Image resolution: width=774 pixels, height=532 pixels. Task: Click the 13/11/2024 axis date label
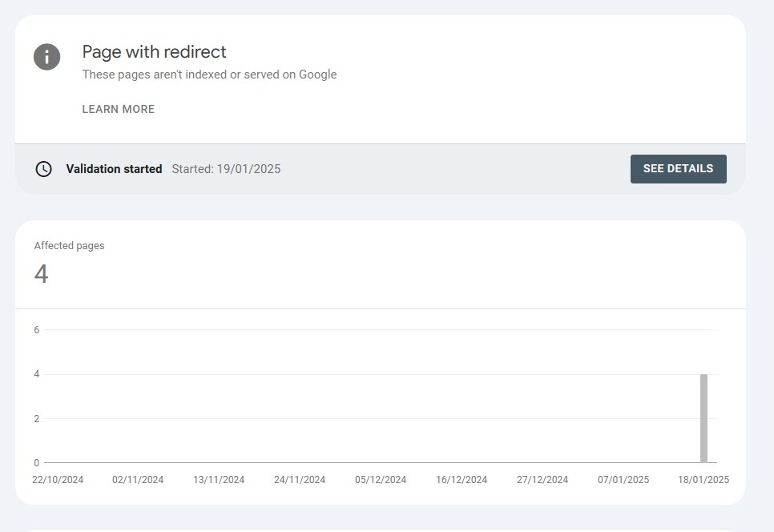(219, 480)
